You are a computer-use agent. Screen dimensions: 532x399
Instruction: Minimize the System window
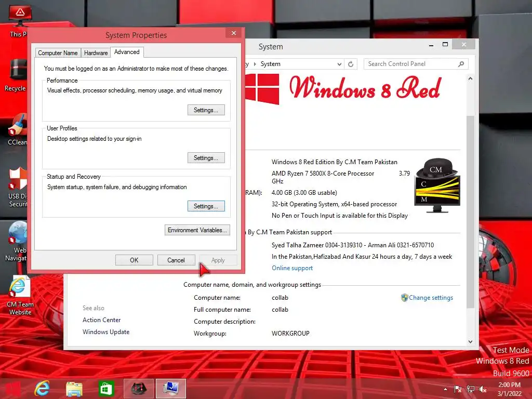(431, 45)
